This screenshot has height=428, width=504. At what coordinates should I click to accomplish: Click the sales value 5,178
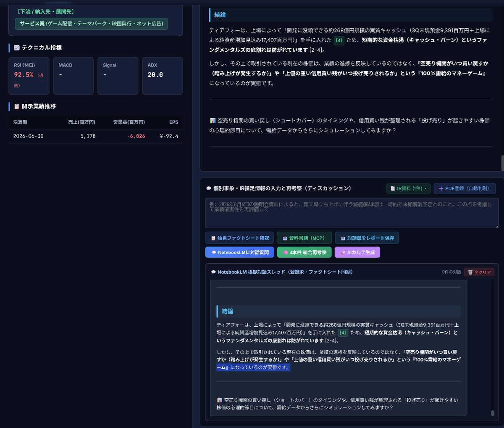tap(88, 136)
